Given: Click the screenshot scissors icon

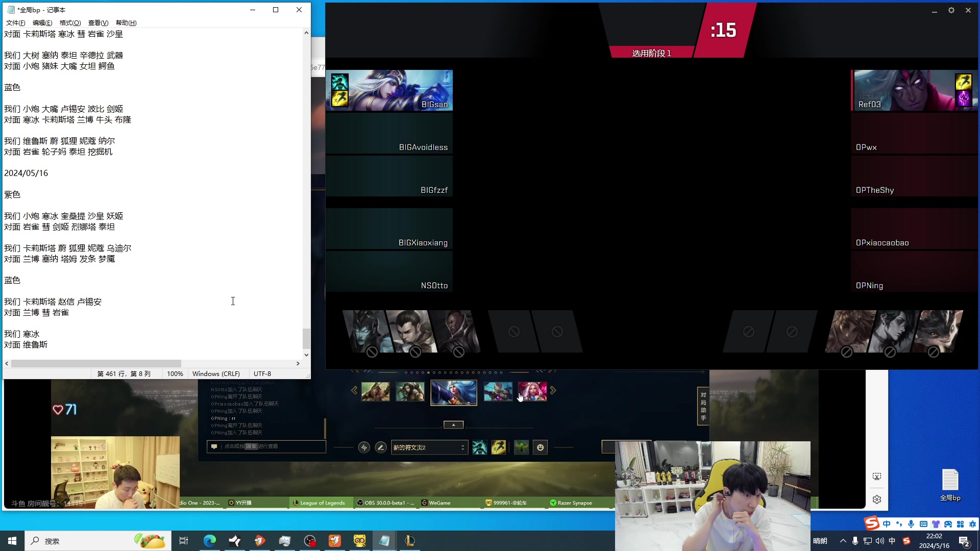Looking at the screenshot, I should (877, 477).
